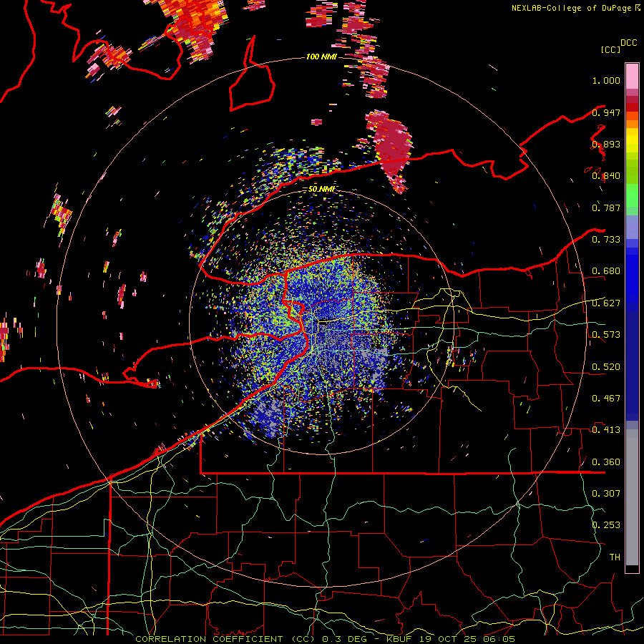Click the 0.947 scale value
The height and width of the screenshot is (644, 644).
(606, 112)
